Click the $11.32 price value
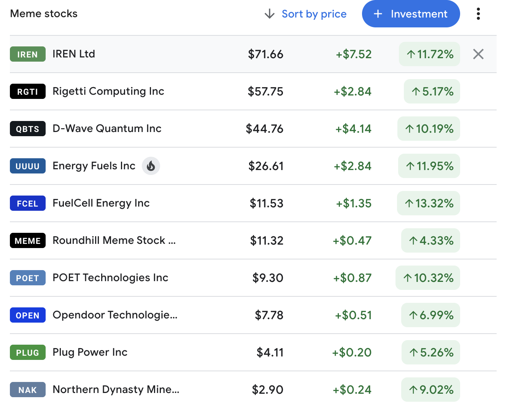 coord(267,240)
